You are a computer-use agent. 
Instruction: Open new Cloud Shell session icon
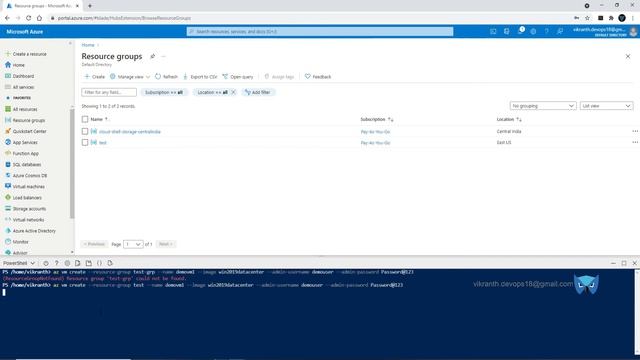tap(89, 263)
